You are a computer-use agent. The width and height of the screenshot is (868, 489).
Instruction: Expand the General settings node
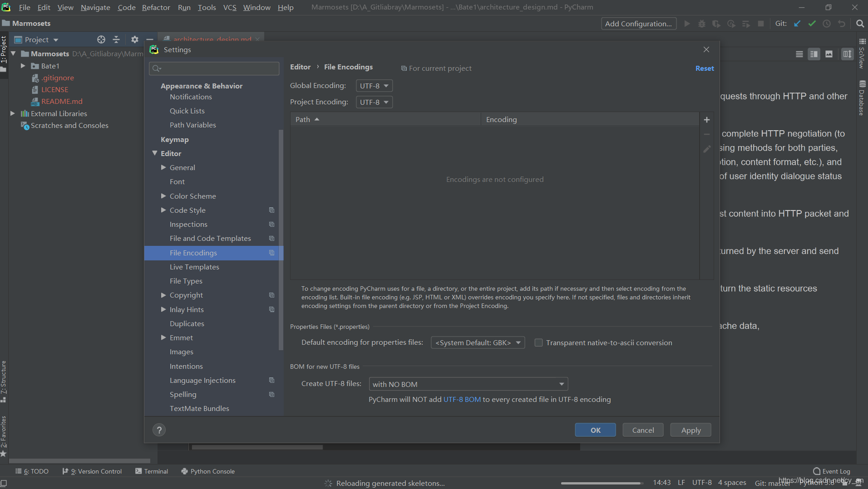point(163,167)
